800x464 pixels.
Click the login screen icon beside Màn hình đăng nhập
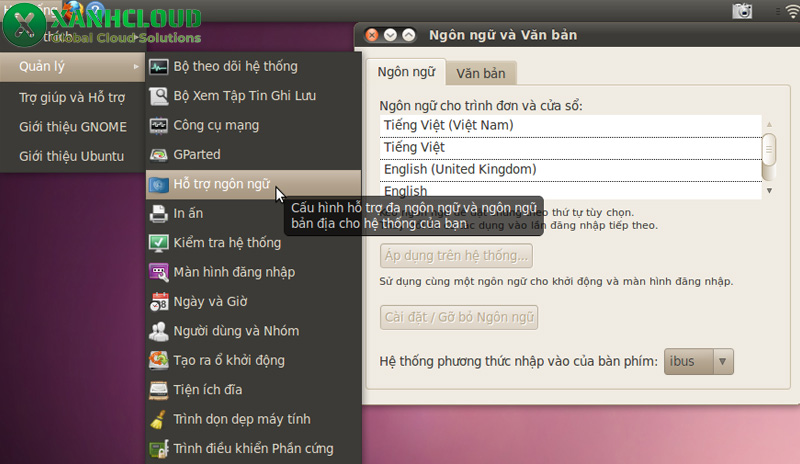tap(158, 273)
